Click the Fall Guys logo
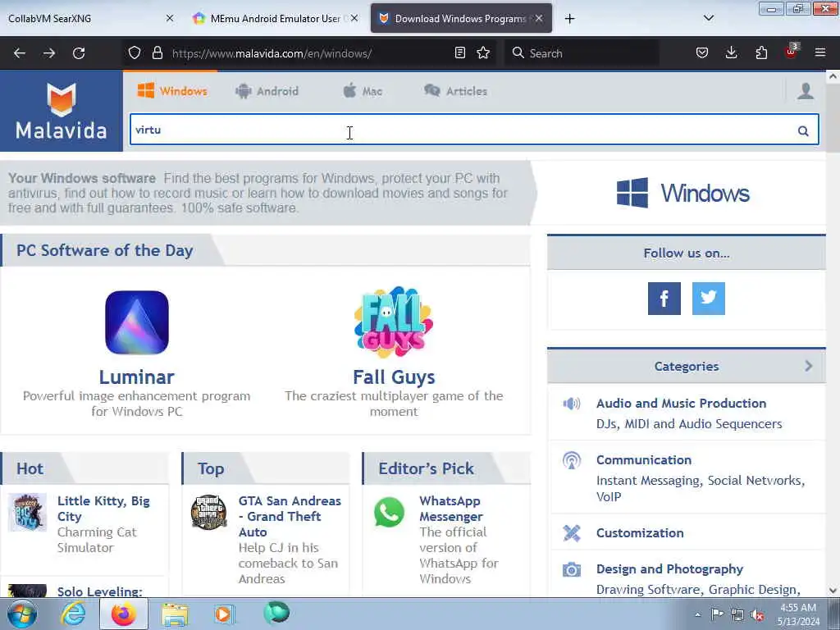This screenshot has width=840, height=630. 394,322
